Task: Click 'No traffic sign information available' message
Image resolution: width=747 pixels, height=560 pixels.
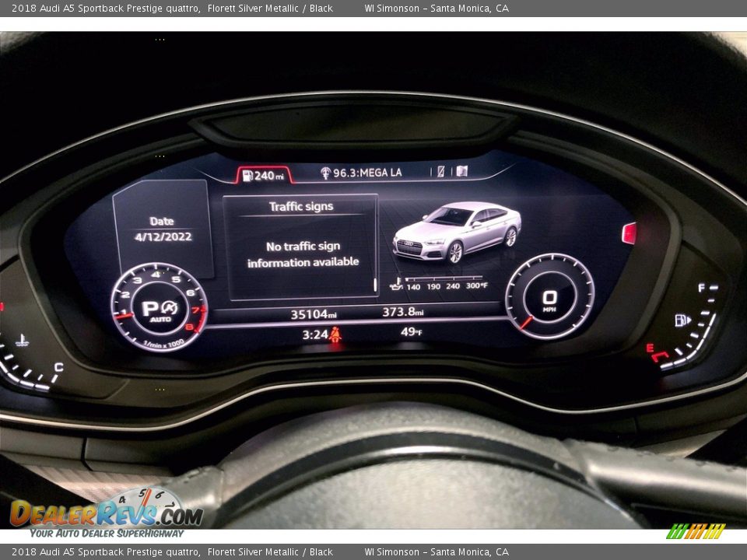Action: [x=303, y=254]
